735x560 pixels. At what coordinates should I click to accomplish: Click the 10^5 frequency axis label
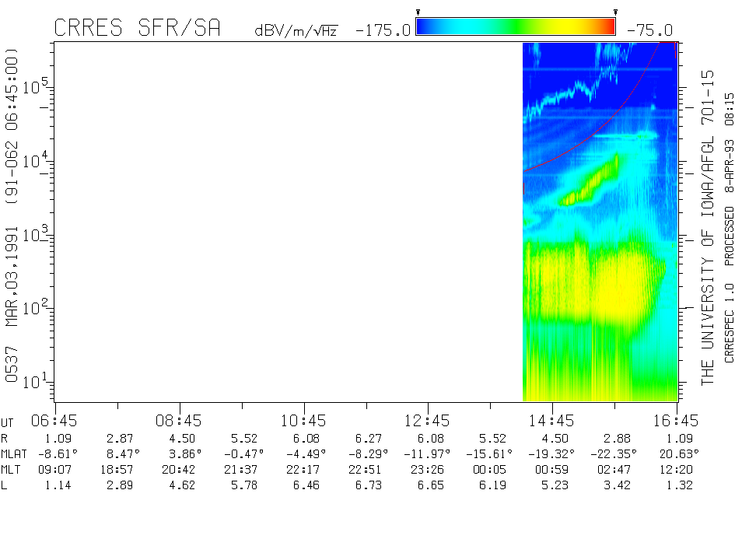[x=31, y=87]
